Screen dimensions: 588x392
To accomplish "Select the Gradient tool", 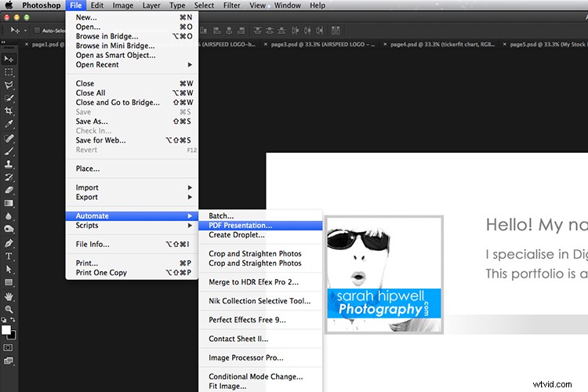I will [x=9, y=203].
